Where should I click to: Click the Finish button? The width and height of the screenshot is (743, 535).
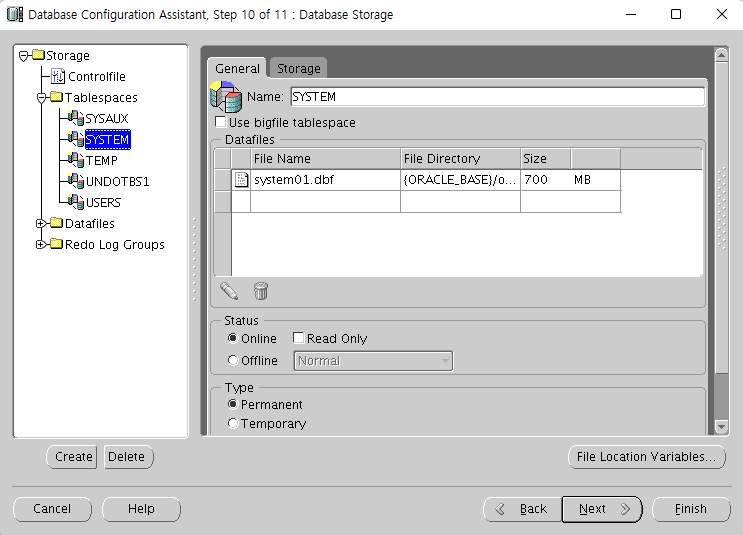691,508
